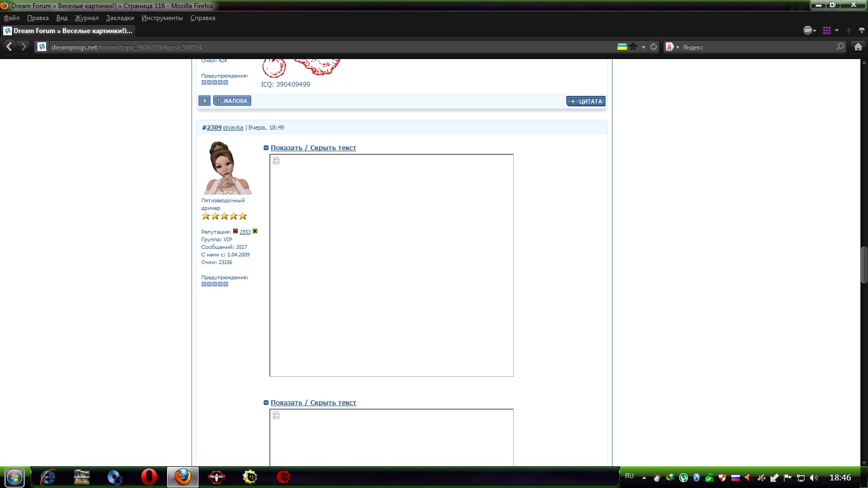The width and height of the screenshot is (868, 488).
Task: Open uTorrent from the system tray
Action: [x=684, y=478]
